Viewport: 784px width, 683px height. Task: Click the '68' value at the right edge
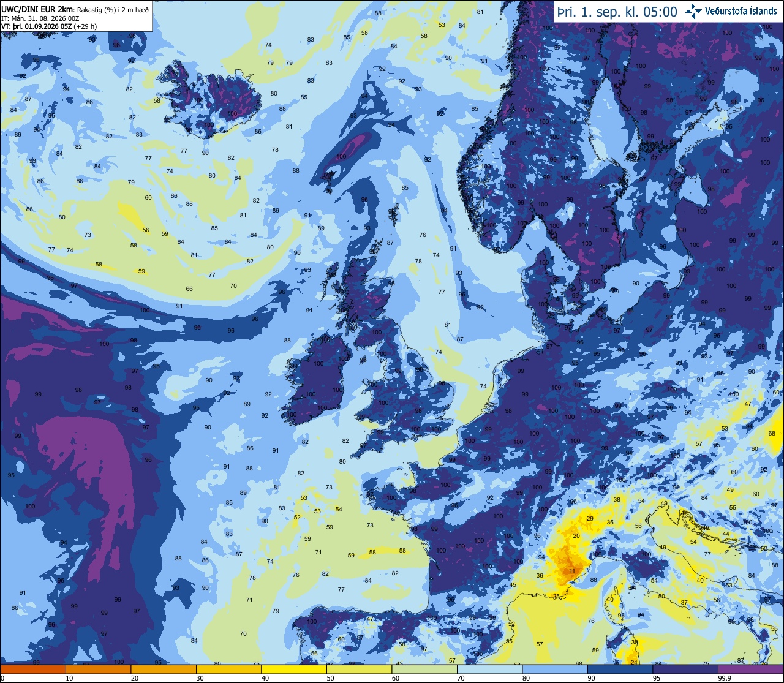[772, 434]
